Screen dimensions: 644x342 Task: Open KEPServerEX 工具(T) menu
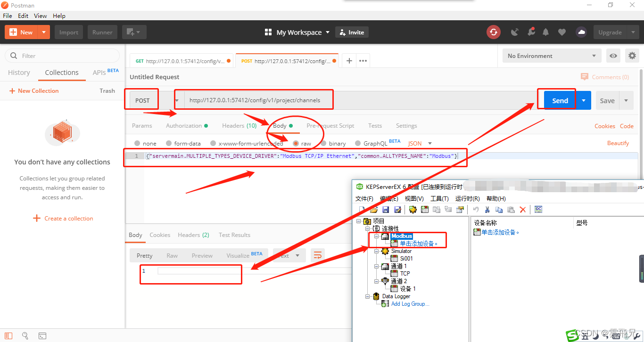(x=439, y=198)
